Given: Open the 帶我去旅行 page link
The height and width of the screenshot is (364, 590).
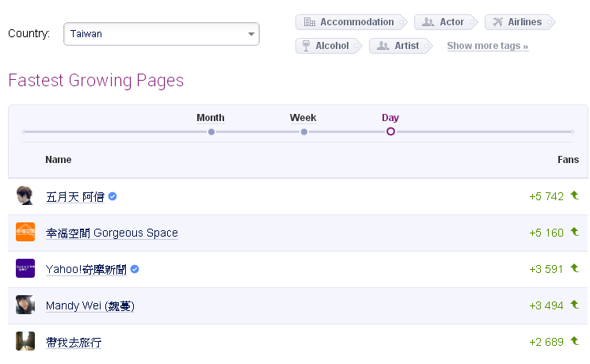Looking at the screenshot, I should pos(74,343).
